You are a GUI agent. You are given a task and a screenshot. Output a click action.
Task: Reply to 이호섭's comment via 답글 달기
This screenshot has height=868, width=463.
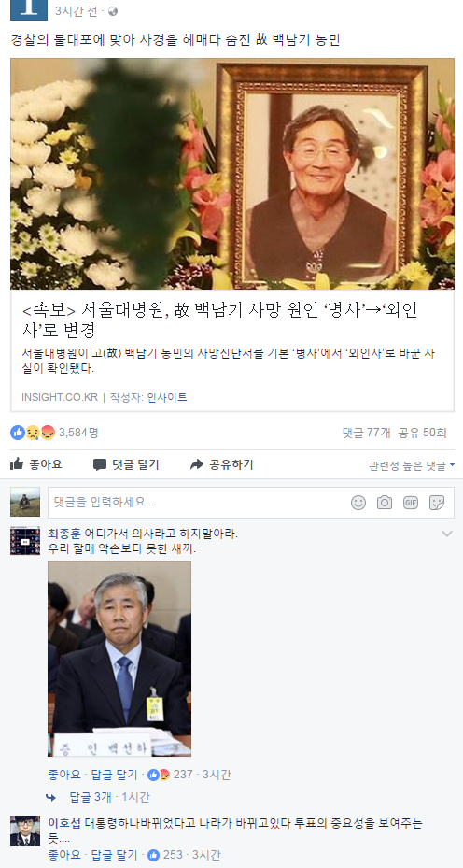pos(114,855)
